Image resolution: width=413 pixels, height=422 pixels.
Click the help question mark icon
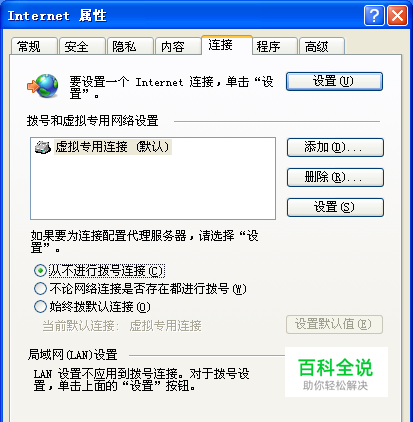374,16
